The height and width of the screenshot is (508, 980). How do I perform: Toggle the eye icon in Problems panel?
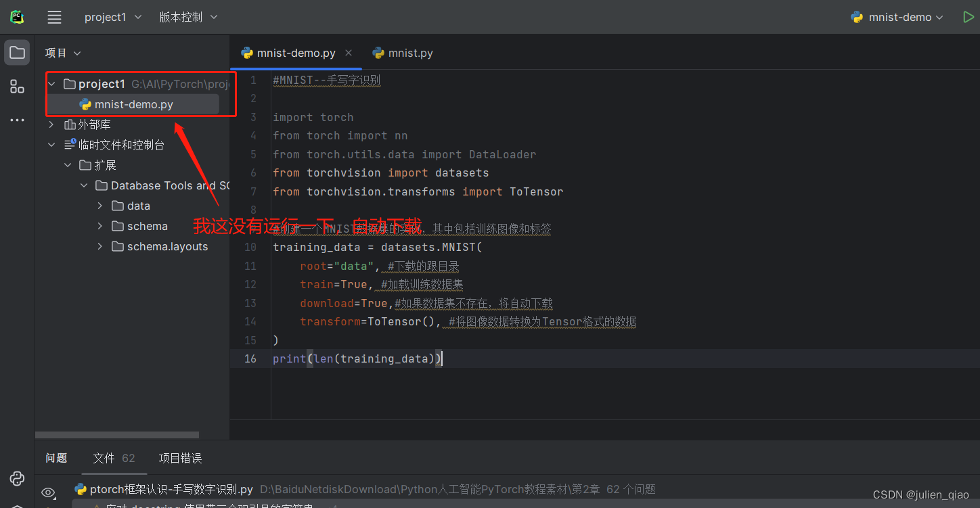tap(48, 492)
